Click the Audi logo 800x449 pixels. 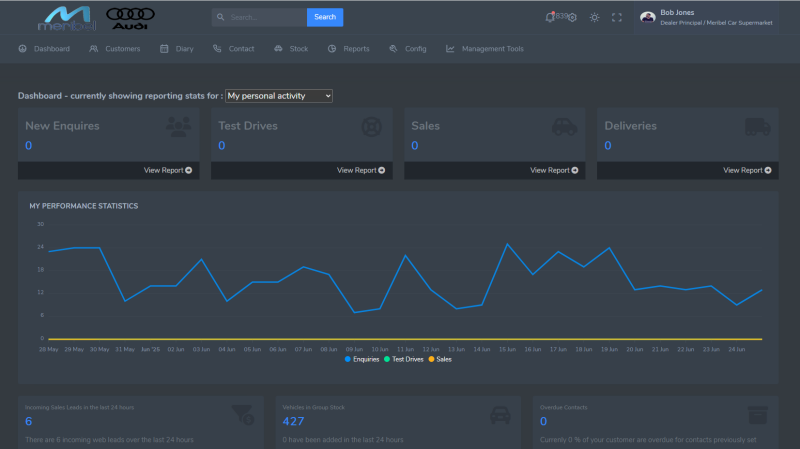click(x=129, y=17)
